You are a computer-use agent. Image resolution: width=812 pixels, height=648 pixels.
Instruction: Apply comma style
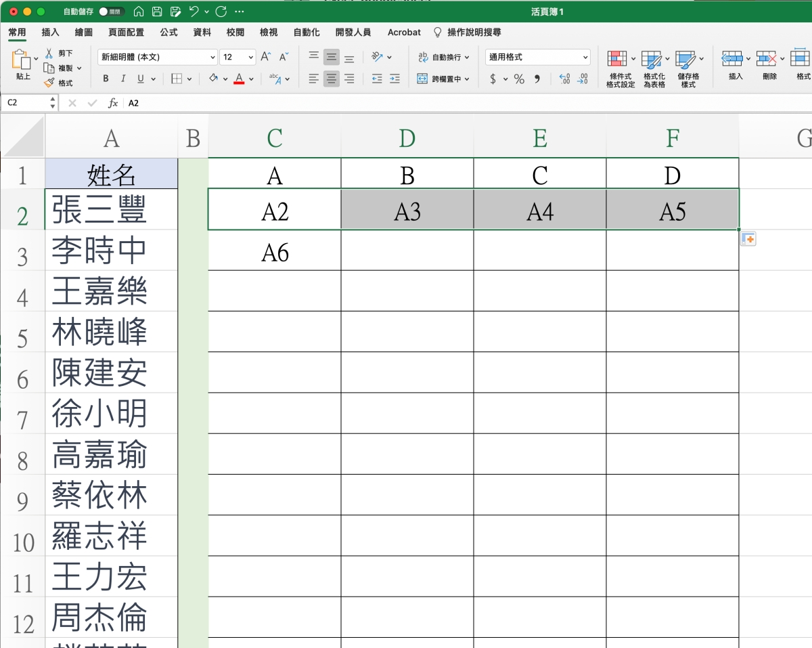(537, 79)
